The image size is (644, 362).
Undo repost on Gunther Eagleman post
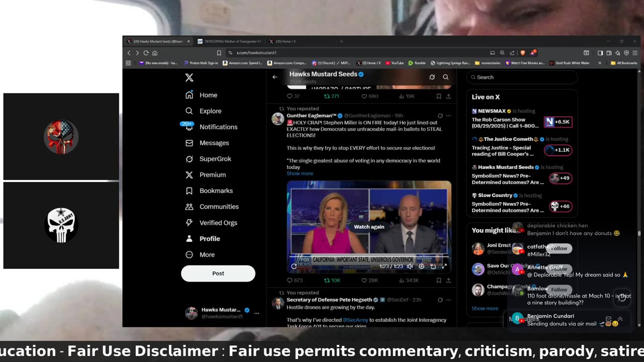(x=332, y=281)
